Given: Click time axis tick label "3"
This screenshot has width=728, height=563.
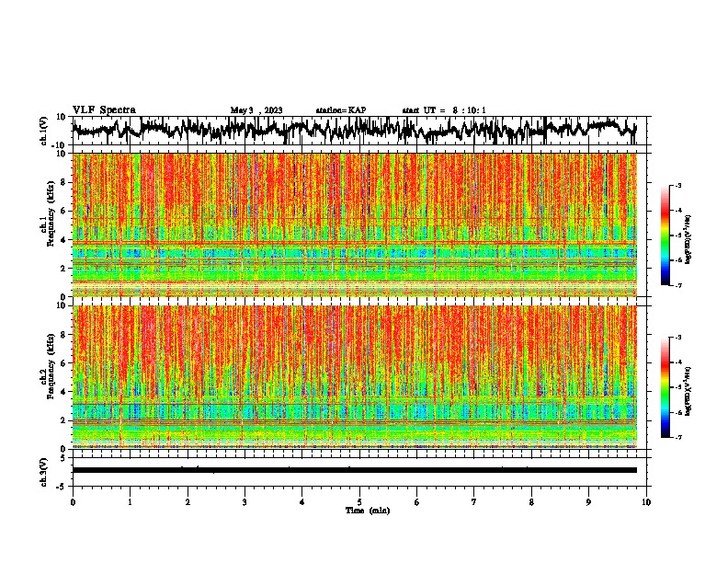Looking at the screenshot, I should (x=245, y=502).
